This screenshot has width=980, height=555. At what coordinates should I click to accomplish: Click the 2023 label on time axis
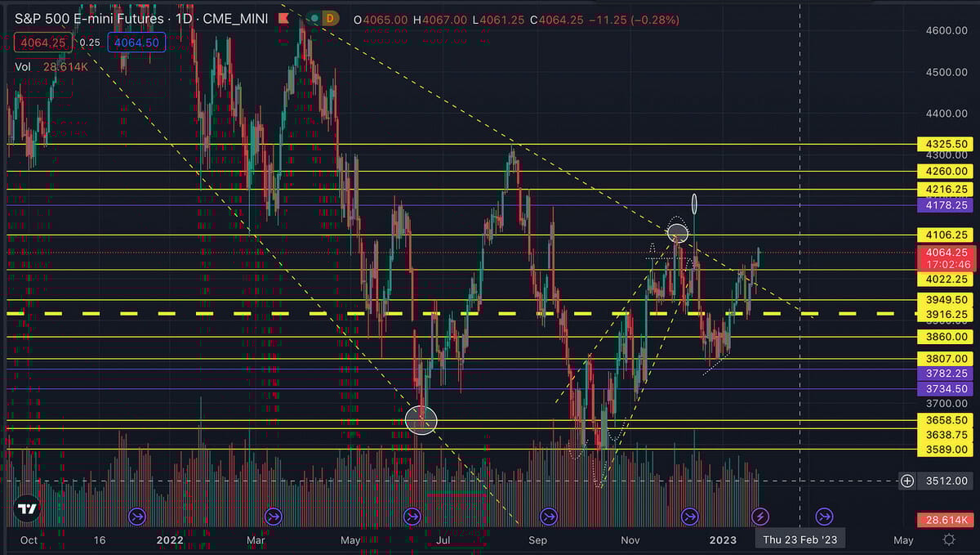click(x=722, y=539)
